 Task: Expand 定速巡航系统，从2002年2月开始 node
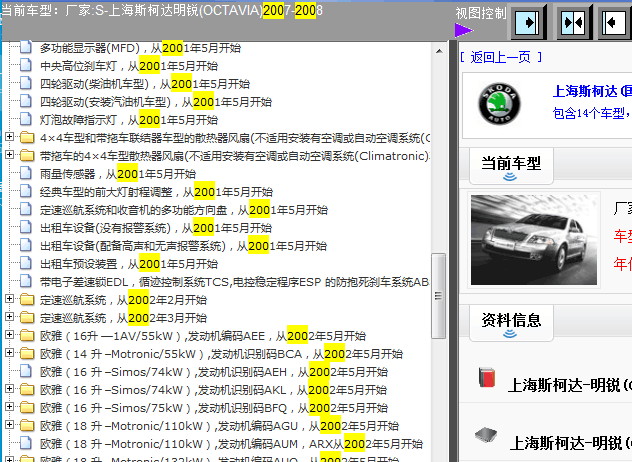point(9,299)
